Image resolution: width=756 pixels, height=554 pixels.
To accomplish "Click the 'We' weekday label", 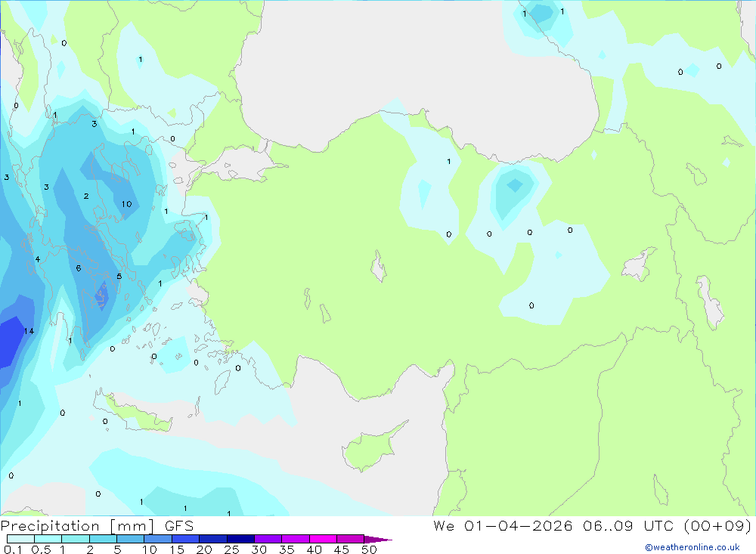I will pos(444,525).
